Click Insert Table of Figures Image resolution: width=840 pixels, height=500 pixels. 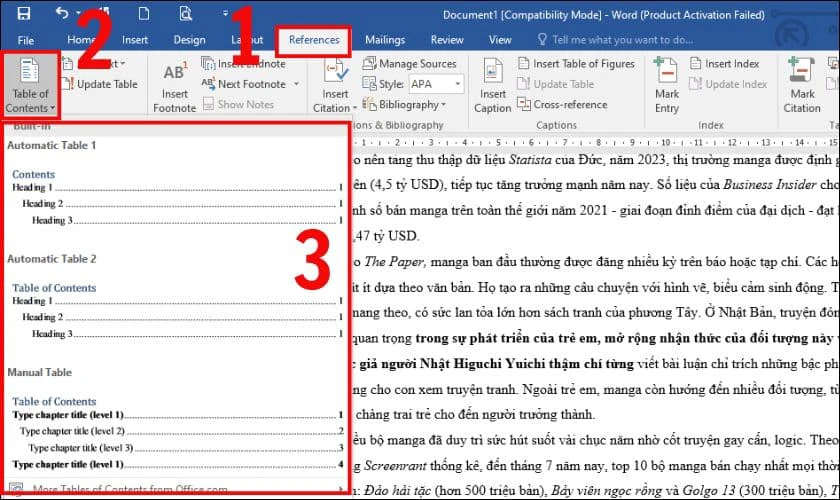tap(576, 64)
